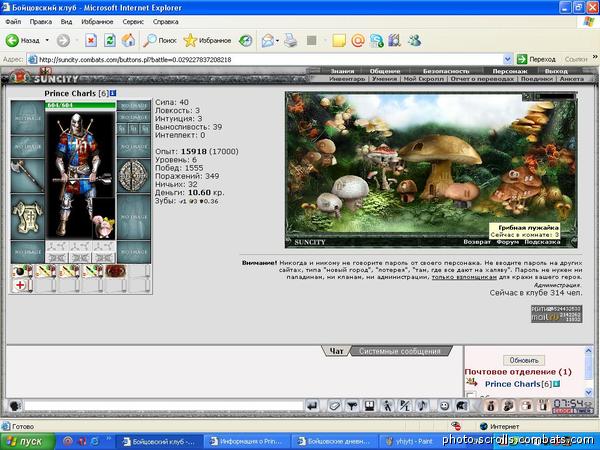Open the smiley emoticons icon
This screenshot has width=600, height=450.
(x=444, y=406)
